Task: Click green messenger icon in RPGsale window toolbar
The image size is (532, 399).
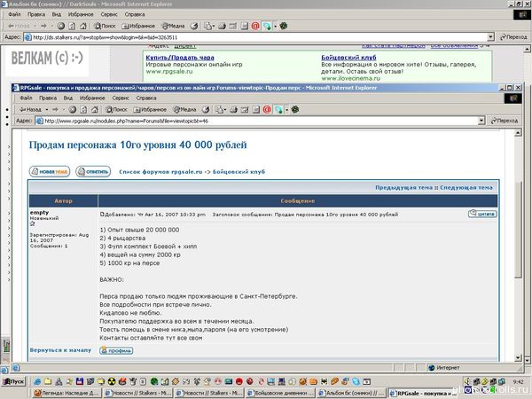Action: click(278, 110)
